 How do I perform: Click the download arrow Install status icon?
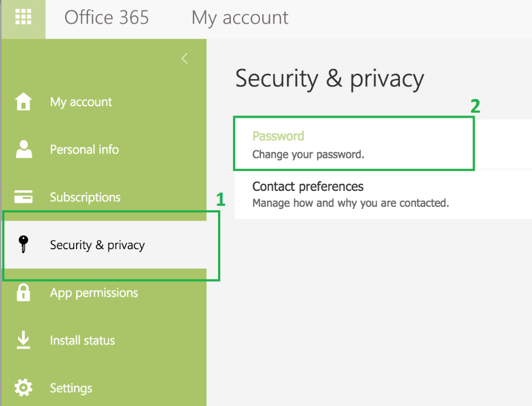click(x=24, y=340)
